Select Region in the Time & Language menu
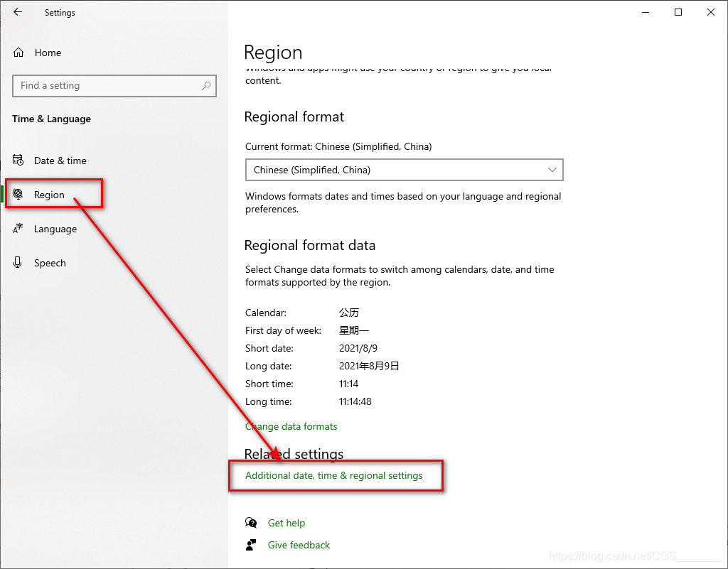The image size is (728, 569). point(50,195)
